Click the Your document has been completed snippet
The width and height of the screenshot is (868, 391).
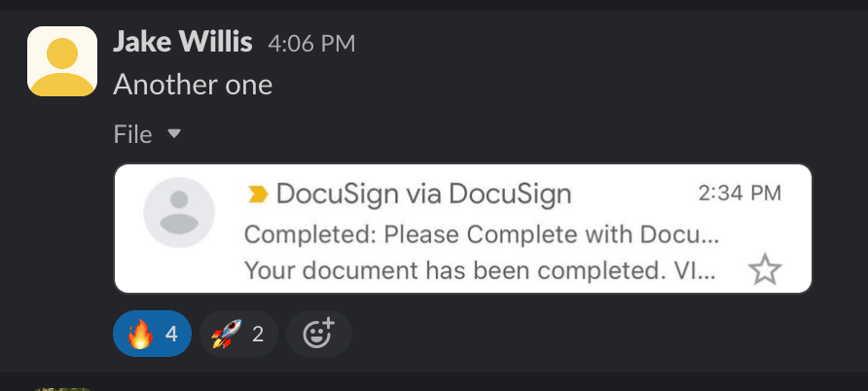tap(481, 270)
